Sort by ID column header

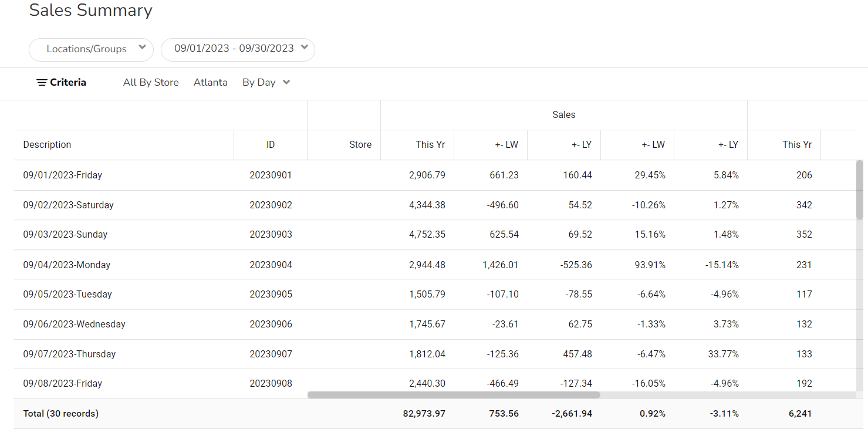[x=270, y=145]
